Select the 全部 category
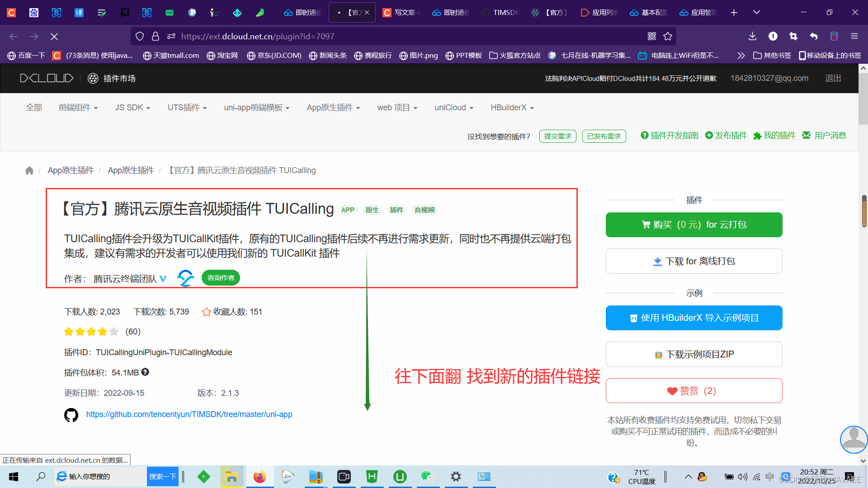 point(34,108)
